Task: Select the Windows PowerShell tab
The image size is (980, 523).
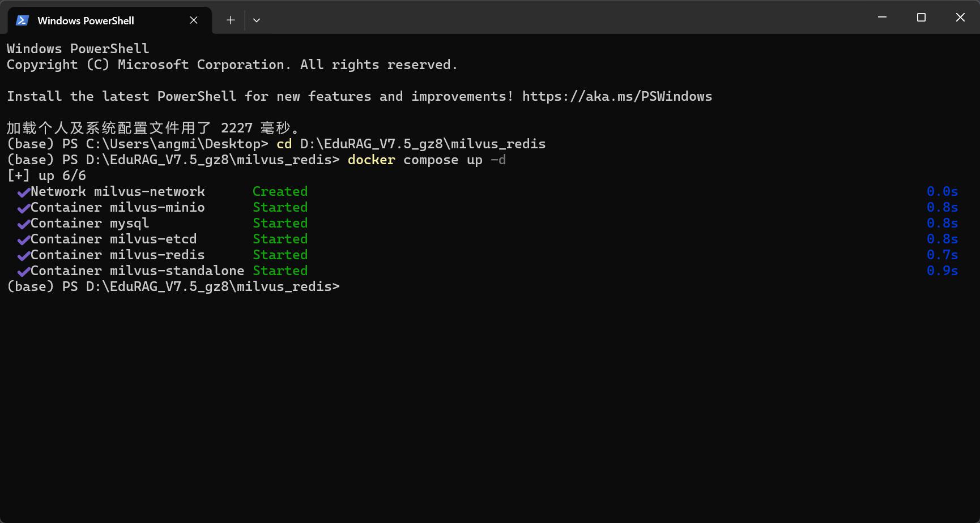Action: 109,20
